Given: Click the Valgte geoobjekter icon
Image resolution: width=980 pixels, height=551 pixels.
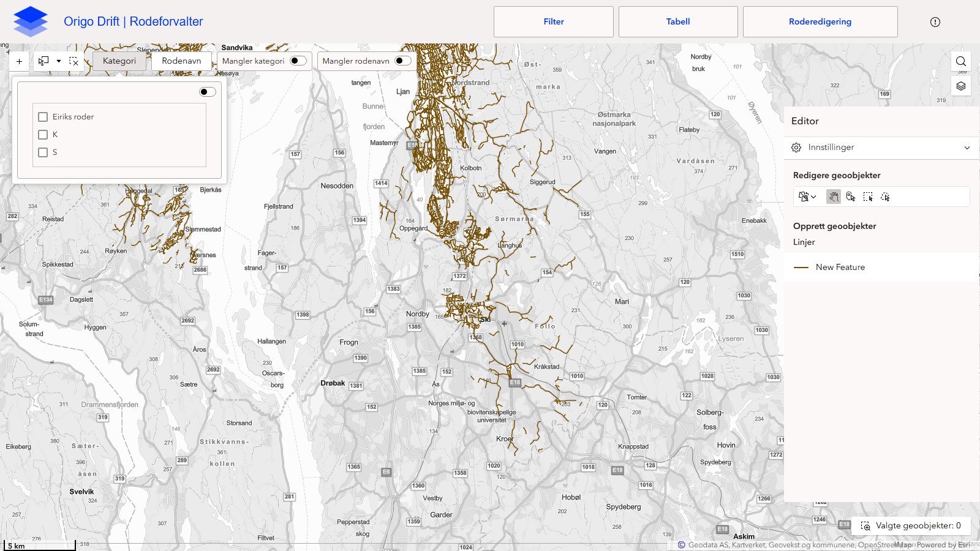Looking at the screenshot, I should 865,526.
